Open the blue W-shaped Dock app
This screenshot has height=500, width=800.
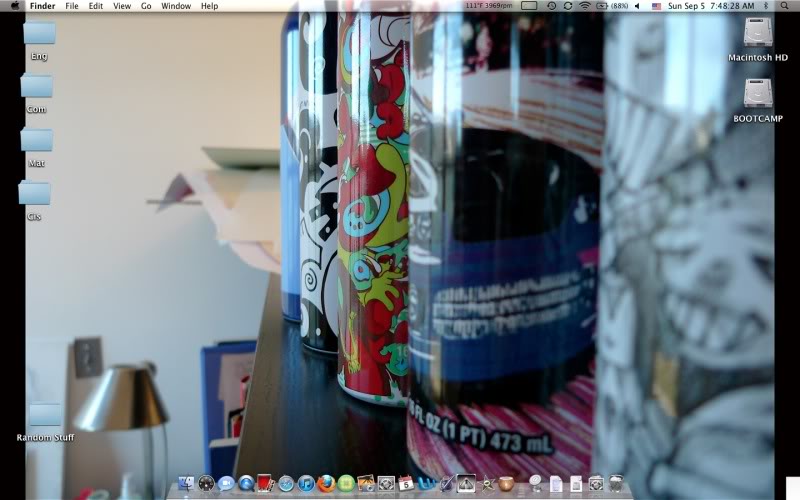[x=427, y=483]
